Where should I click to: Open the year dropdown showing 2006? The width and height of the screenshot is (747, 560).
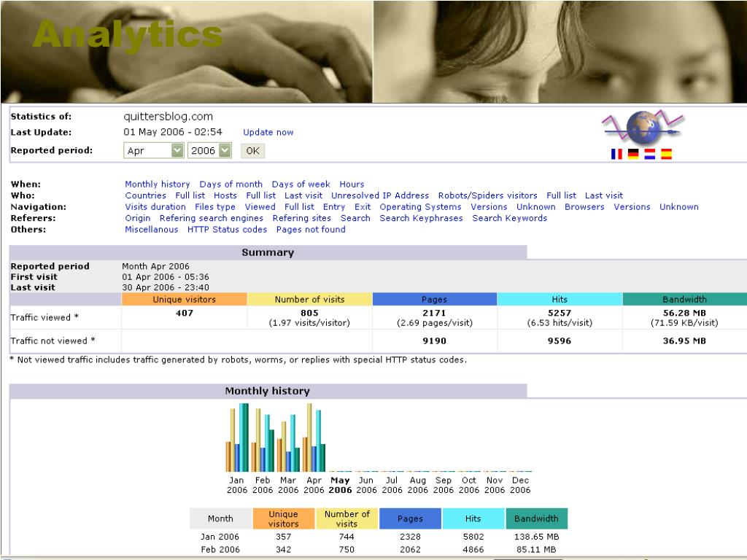(209, 150)
